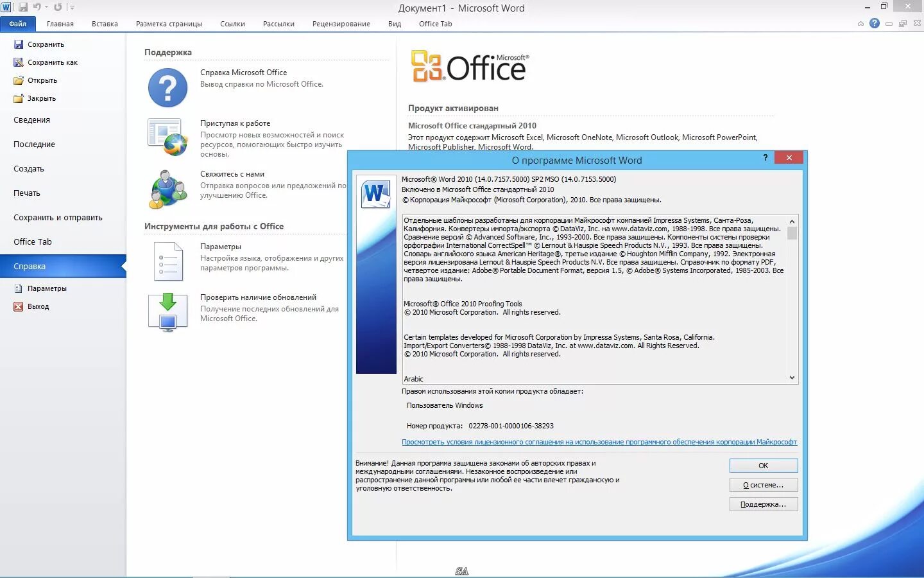Click the Справка Microsoft Office title text
The image size is (924, 578).
point(243,73)
